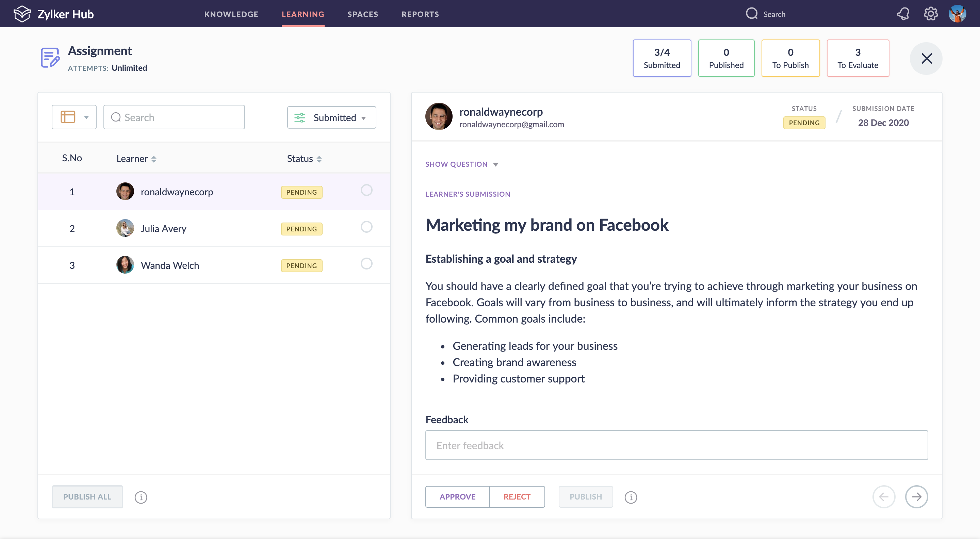Select radio button for ronaldwaynecorp row

pyautogui.click(x=366, y=190)
